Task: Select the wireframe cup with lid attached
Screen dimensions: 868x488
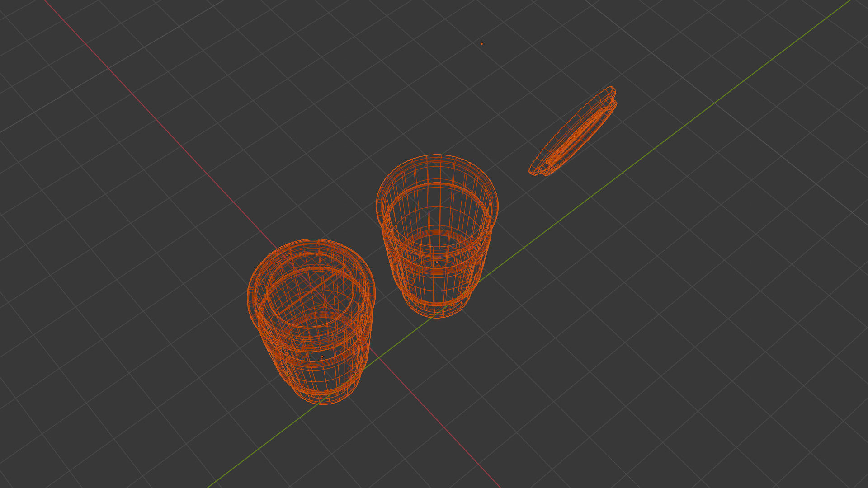Action: tap(311, 321)
